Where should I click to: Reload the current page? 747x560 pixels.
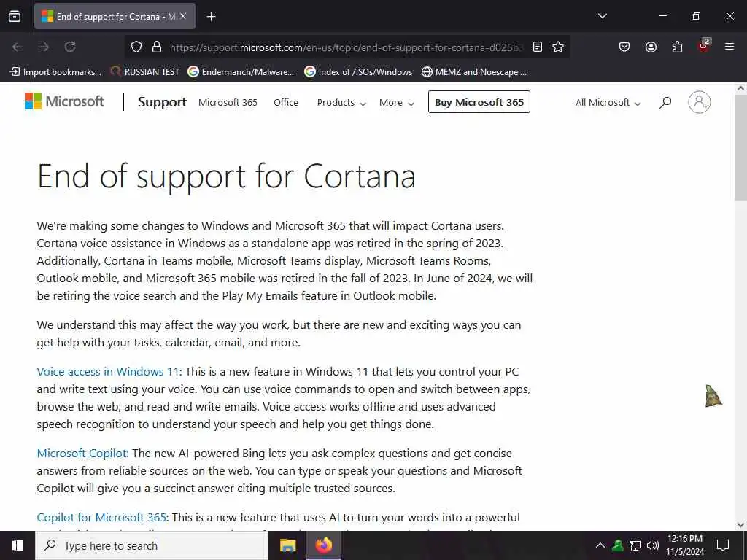70,47
